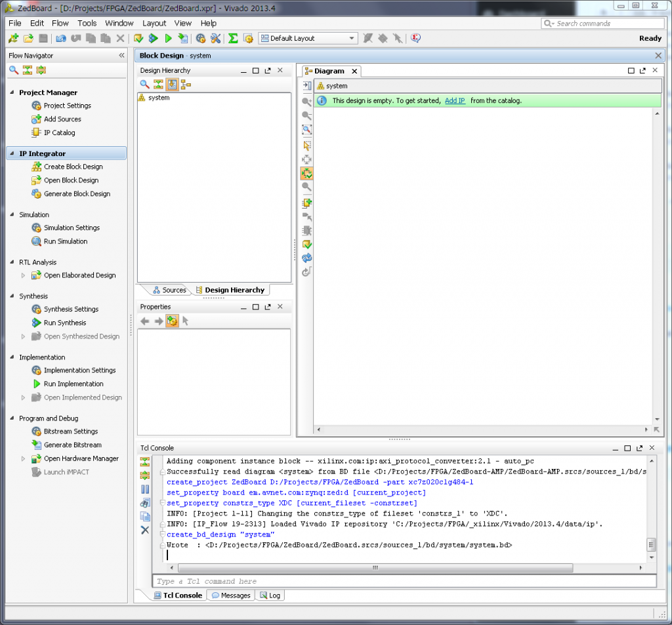This screenshot has height=625, width=672.
Task: Pause output in the Tcl Console
Action: pyautogui.click(x=146, y=489)
